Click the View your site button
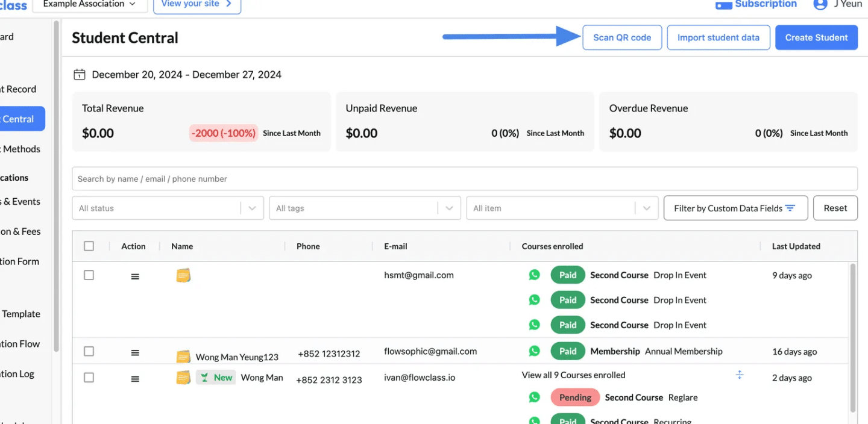Viewport: 868px width, 424px height. (x=197, y=5)
